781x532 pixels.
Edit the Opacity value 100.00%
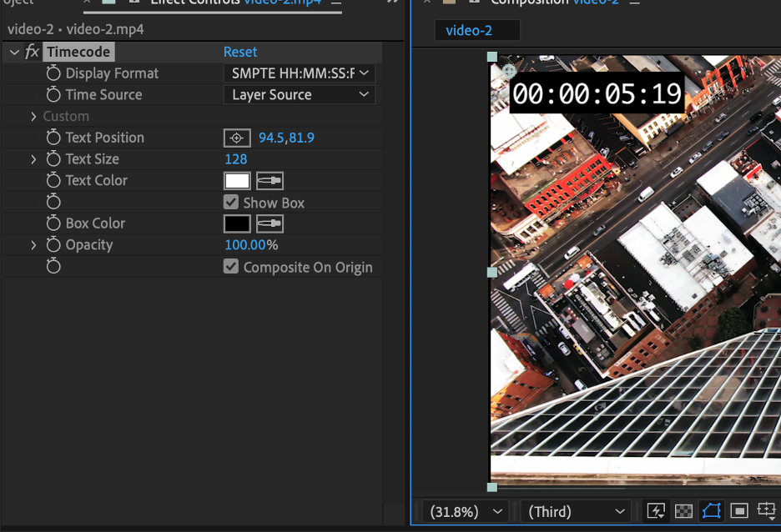[251, 245]
